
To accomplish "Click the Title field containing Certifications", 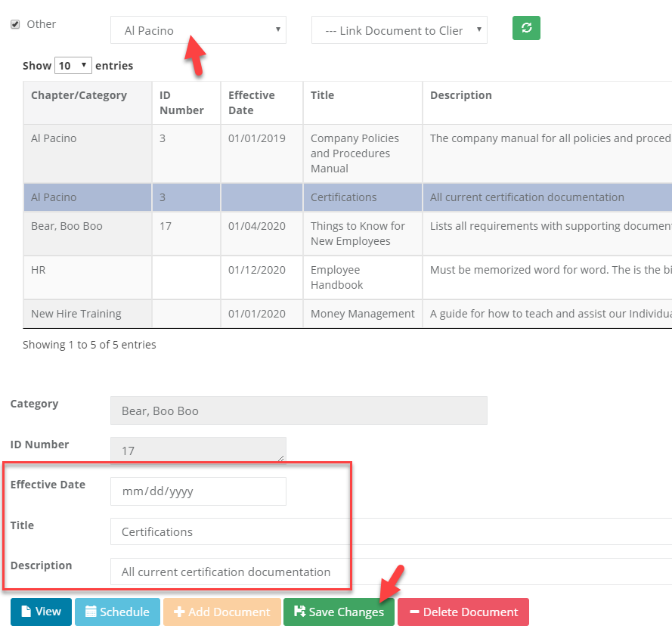I will tap(378, 531).
